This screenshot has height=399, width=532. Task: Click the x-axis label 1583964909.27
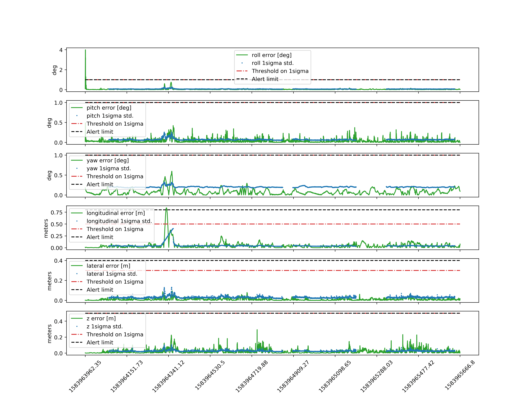(x=293, y=377)
